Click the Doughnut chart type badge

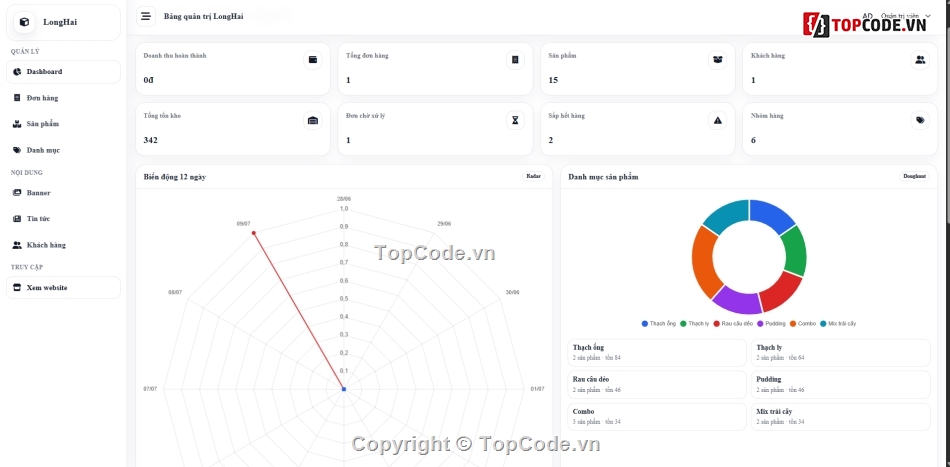(914, 176)
